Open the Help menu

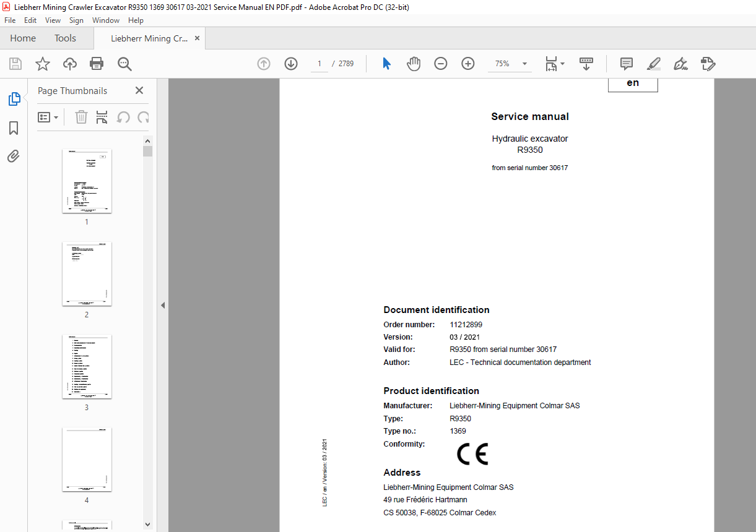[x=136, y=20]
